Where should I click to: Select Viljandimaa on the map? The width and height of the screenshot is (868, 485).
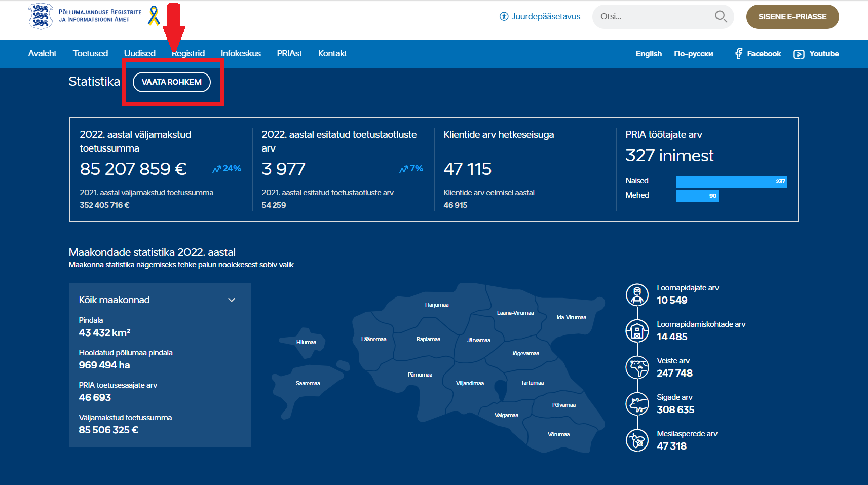470,383
